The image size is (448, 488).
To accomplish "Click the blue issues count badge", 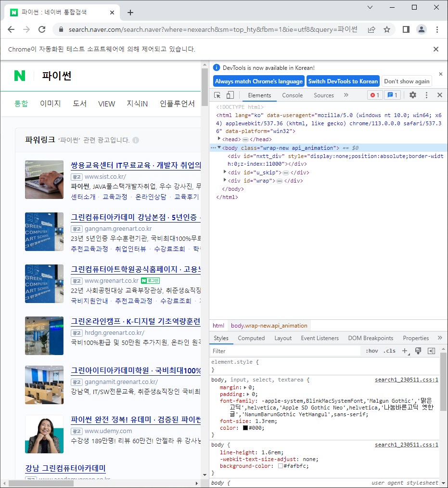I will pyautogui.click(x=392, y=95).
